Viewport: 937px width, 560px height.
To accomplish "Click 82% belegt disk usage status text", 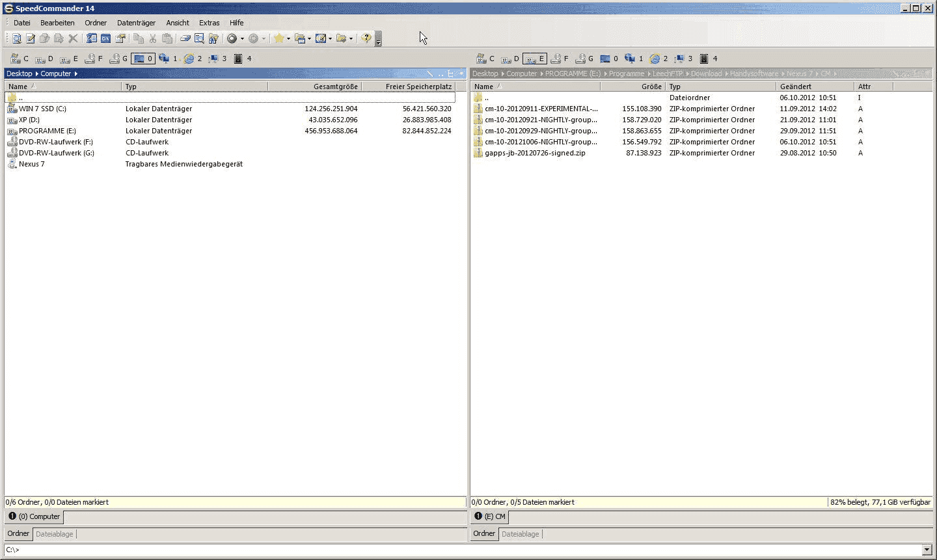I will [880, 502].
